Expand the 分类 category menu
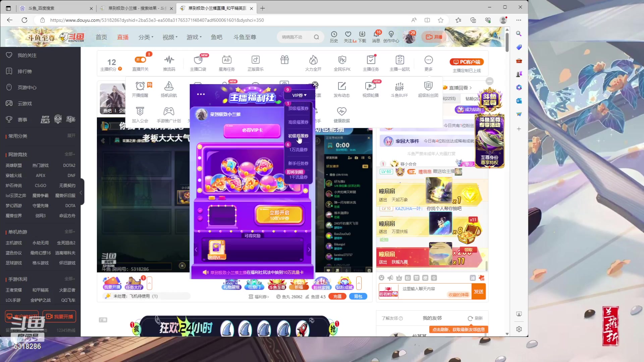This screenshot has height=362, width=644. pyautogui.click(x=146, y=37)
